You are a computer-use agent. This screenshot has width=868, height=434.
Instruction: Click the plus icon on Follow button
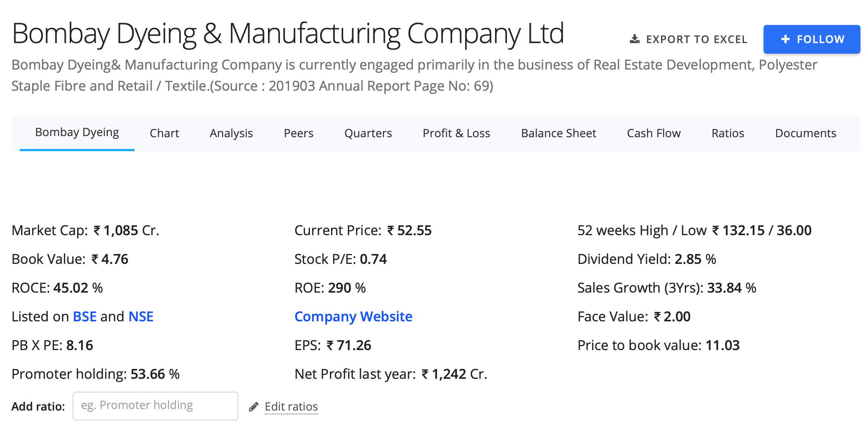(x=786, y=39)
